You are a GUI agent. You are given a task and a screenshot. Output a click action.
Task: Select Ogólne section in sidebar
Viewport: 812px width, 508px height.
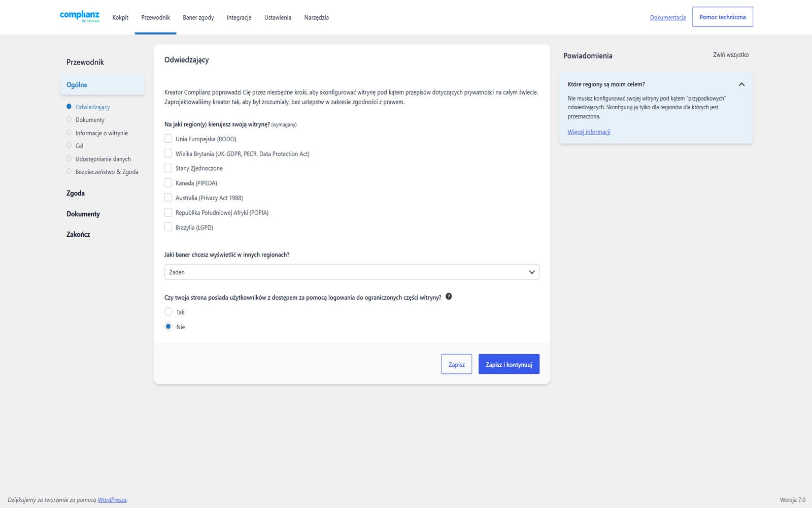point(102,85)
